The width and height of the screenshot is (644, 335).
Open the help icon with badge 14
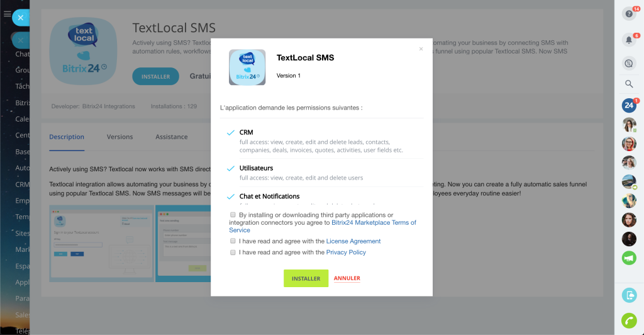pos(628,13)
